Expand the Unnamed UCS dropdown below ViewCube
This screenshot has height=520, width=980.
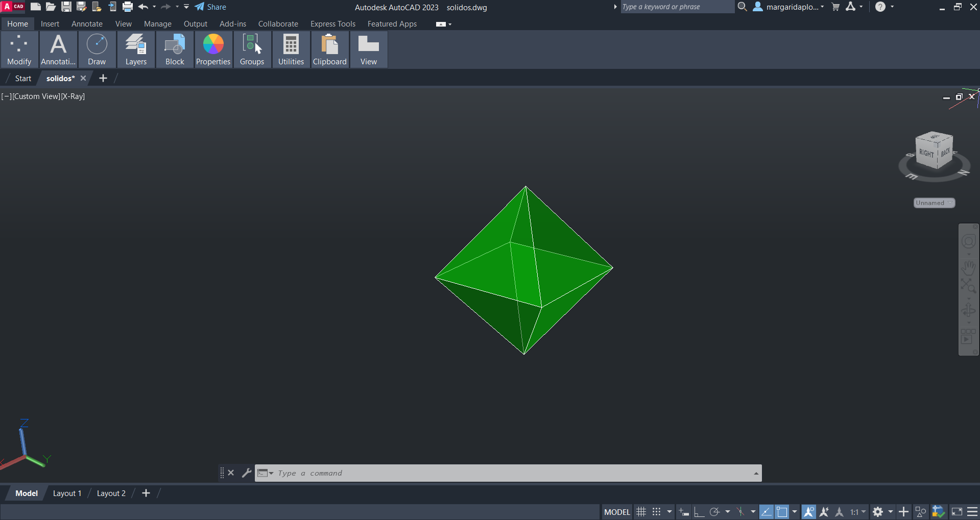[x=934, y=203]
